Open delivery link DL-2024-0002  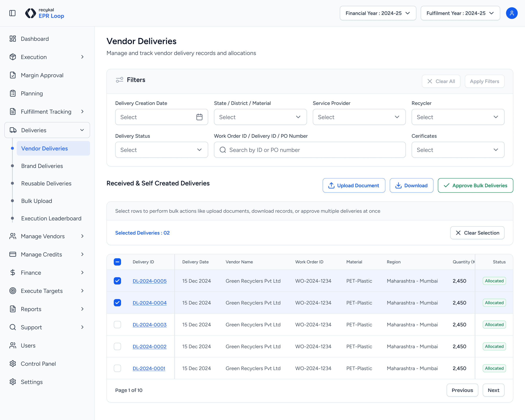(x=149, y=347)
